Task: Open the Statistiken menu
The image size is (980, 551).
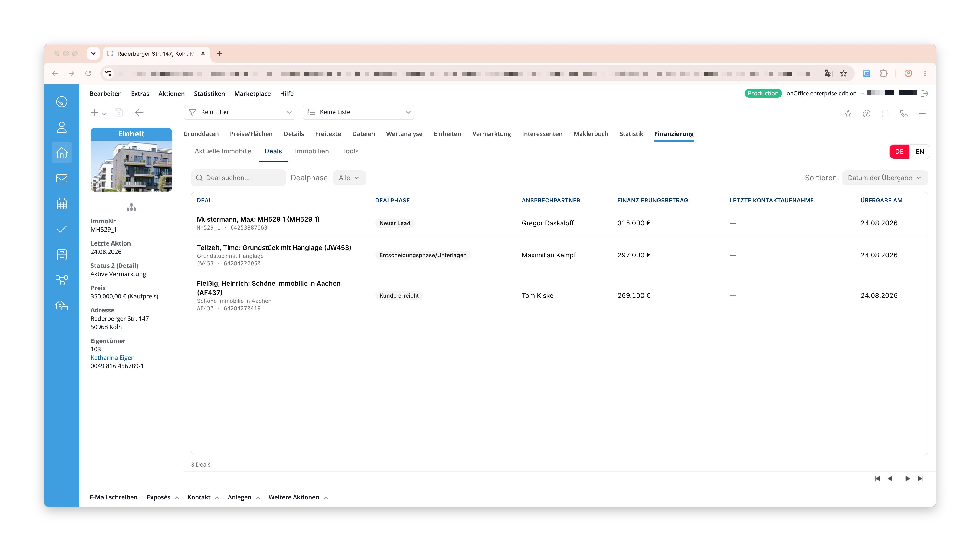Action: 209,94
